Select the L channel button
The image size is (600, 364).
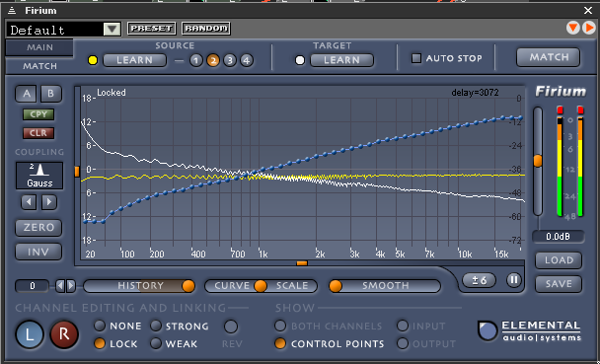point(30,334)
